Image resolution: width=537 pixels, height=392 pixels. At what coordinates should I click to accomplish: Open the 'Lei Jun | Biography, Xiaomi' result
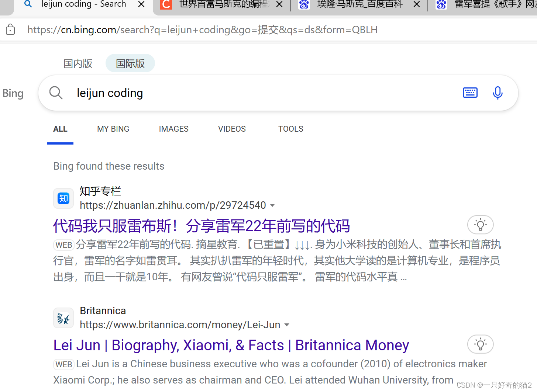click(231, 345)
